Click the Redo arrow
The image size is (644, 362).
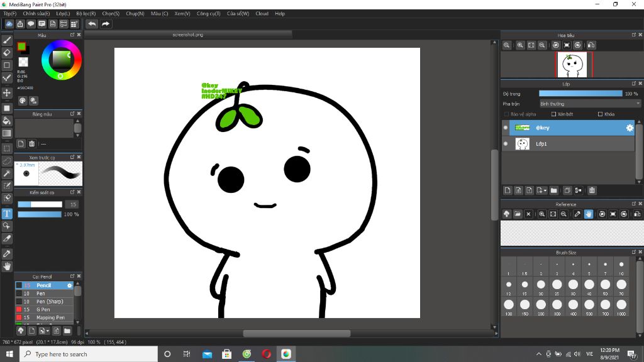[x=106, y=24]
